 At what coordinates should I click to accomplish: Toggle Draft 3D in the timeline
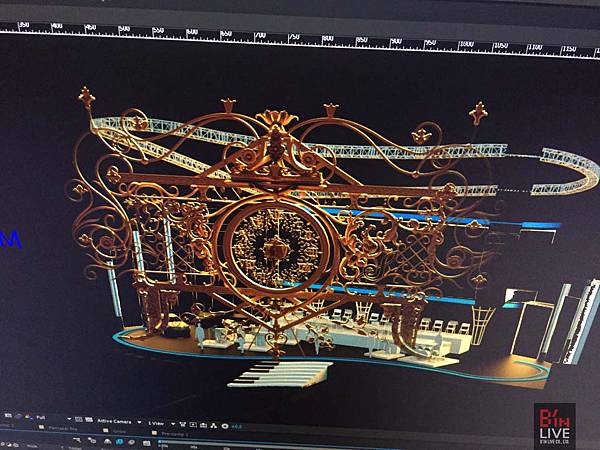click(x=92, y=440)
